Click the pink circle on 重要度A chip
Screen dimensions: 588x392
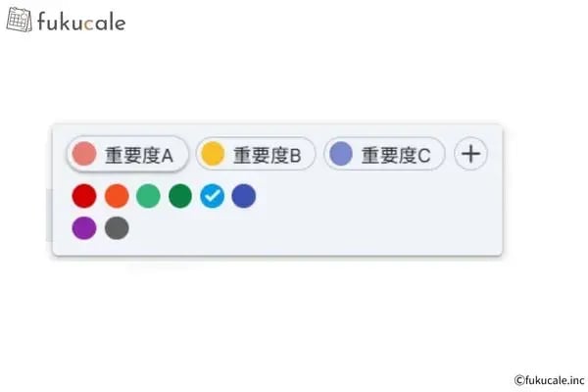(x=85, y=154)
